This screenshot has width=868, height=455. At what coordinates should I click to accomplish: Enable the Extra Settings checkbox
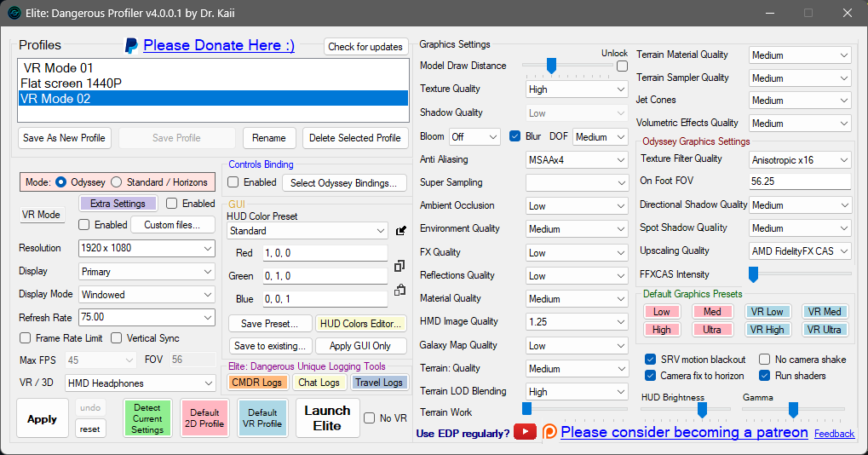(x=171, y=203)
